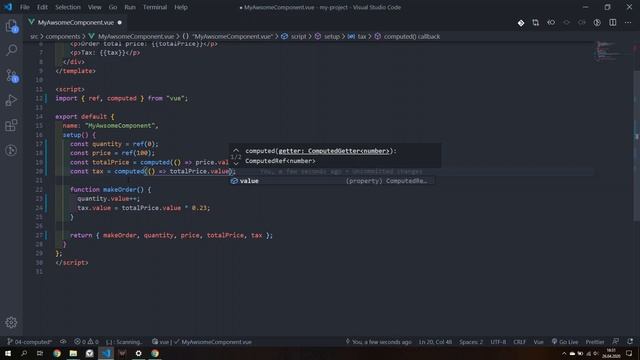
Task: Open the Extensions view
Action: 11,125
